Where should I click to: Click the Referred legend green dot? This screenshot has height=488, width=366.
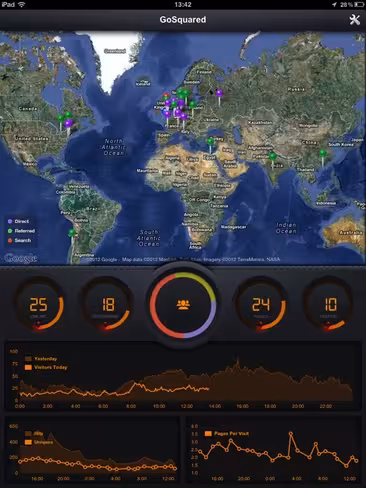pos(10,231)
